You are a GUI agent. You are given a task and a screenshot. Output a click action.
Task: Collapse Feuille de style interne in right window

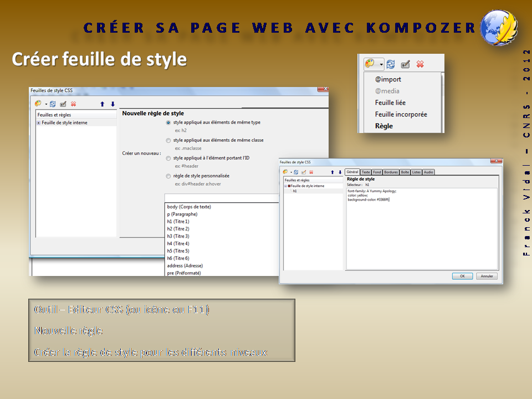click(286, 186)
